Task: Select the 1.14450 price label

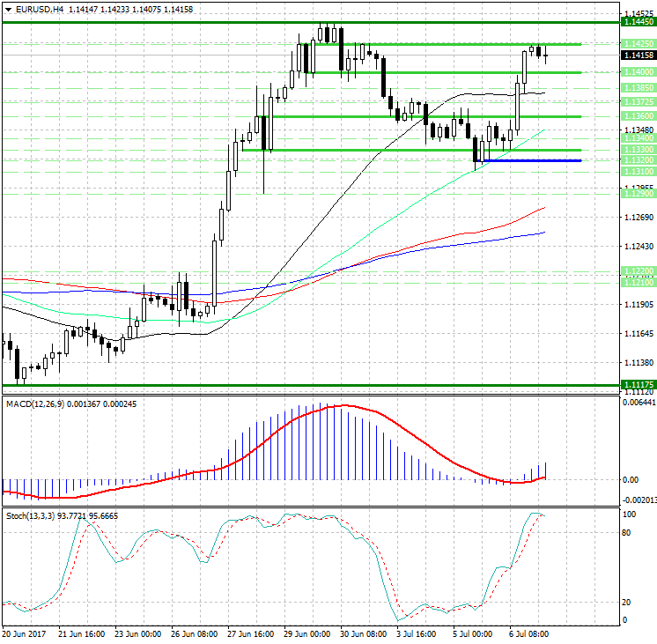Action: (x=637, y=21)
